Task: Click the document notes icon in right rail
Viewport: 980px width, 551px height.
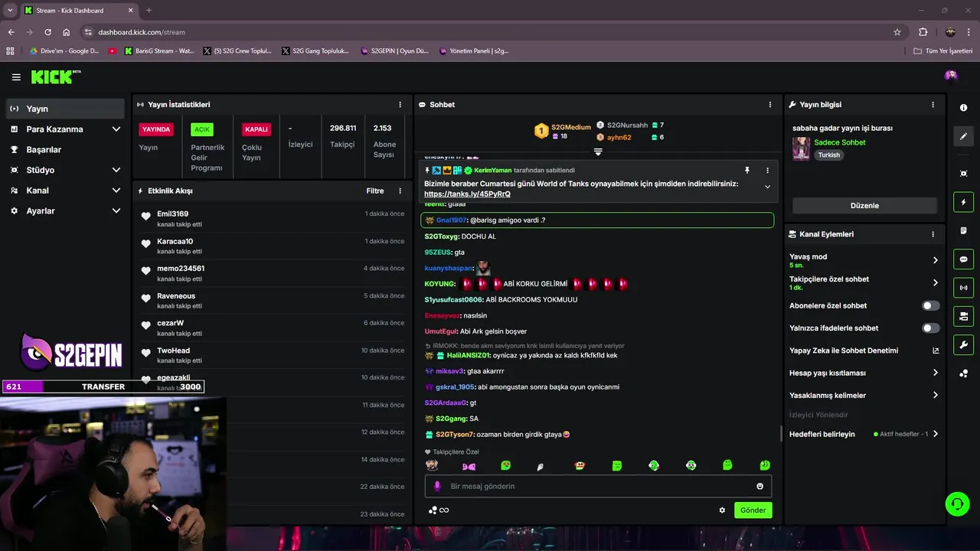Action: 963,230
